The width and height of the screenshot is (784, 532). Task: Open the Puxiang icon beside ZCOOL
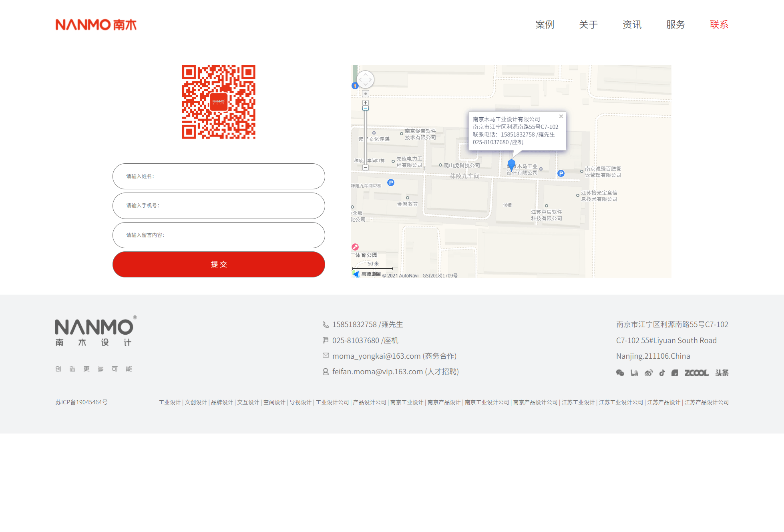pyautogui.click(x=675, y=373)
